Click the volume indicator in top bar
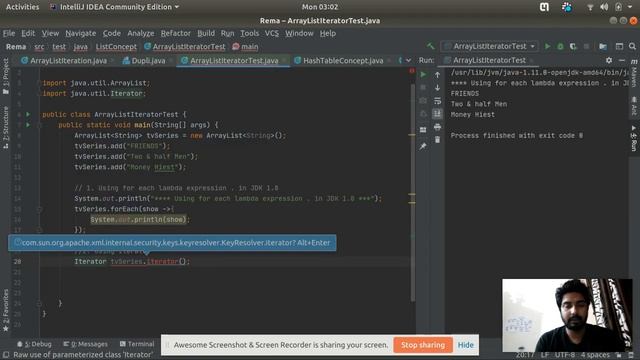The width and height of the screenshot is (640, 360). 604,7
